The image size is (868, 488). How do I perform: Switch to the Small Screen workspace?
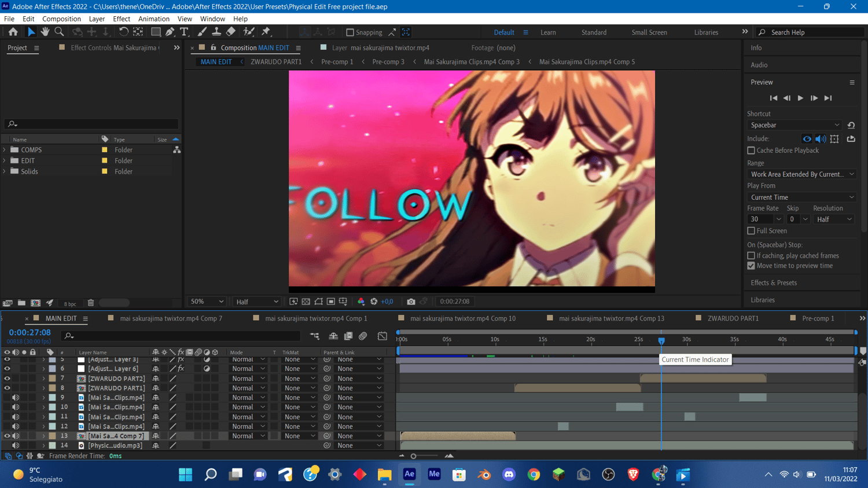649,32
